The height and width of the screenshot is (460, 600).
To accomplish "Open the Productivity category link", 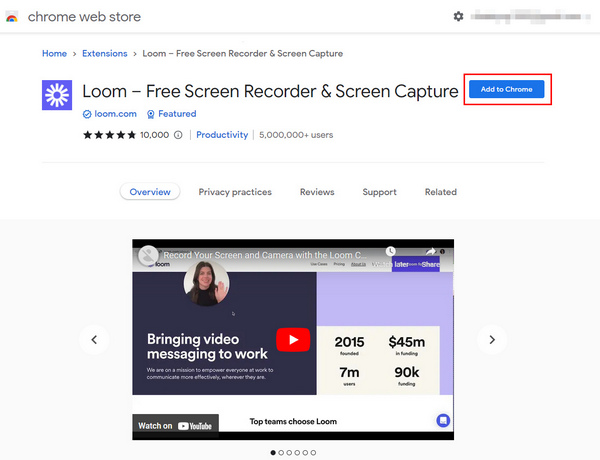I will (222, 135).
